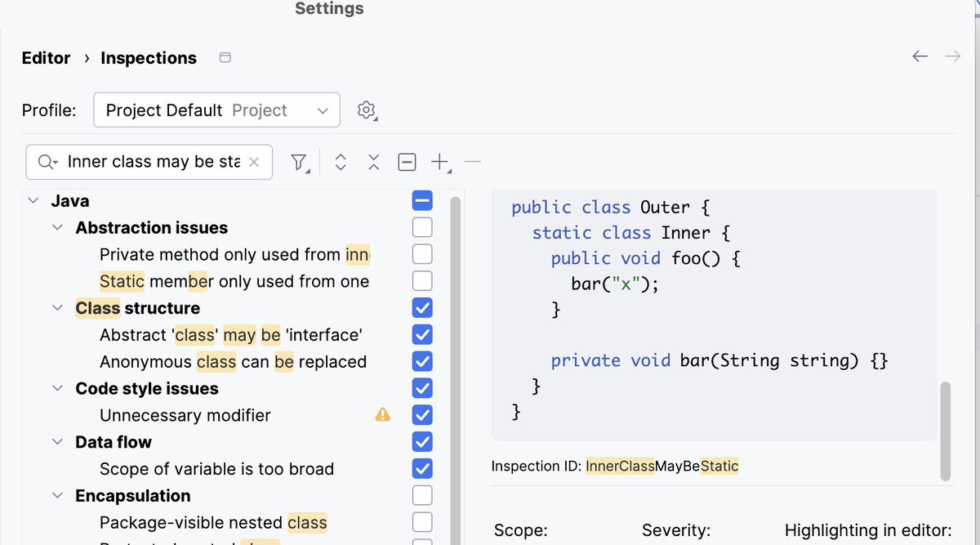Viewport: 980px width, 545px height.
Task: Enable the Encapsulation checkbox
Action: coord(422,496)
